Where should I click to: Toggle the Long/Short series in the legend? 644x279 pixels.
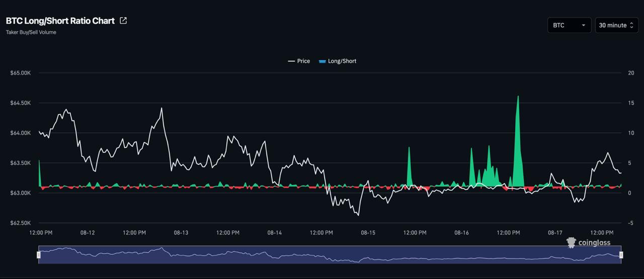tap(338, 61)
